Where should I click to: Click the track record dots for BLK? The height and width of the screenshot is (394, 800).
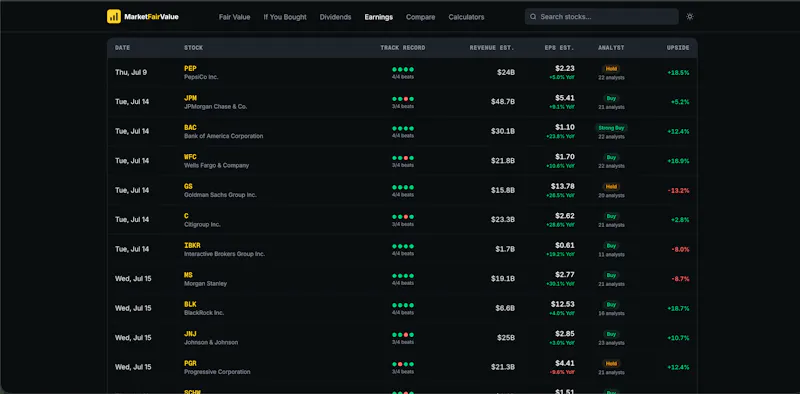[x=403, y=305]
